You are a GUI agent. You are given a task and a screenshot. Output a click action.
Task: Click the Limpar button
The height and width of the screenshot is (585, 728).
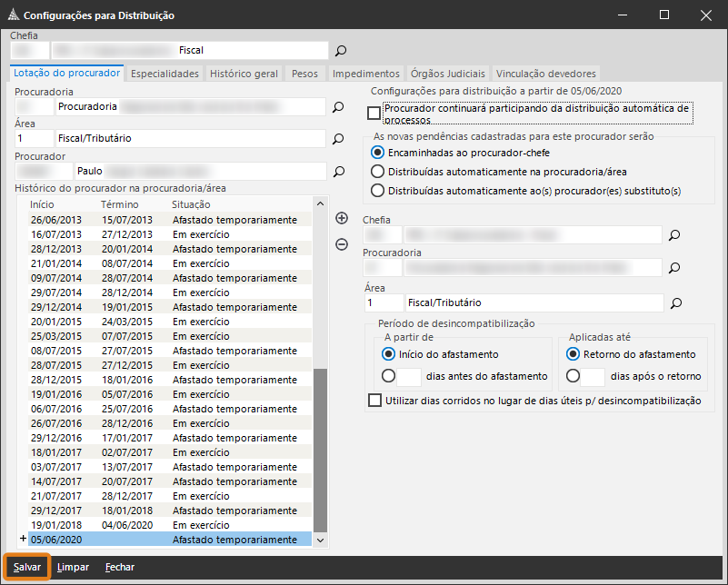pyautogui.click(x=73, y=567)
